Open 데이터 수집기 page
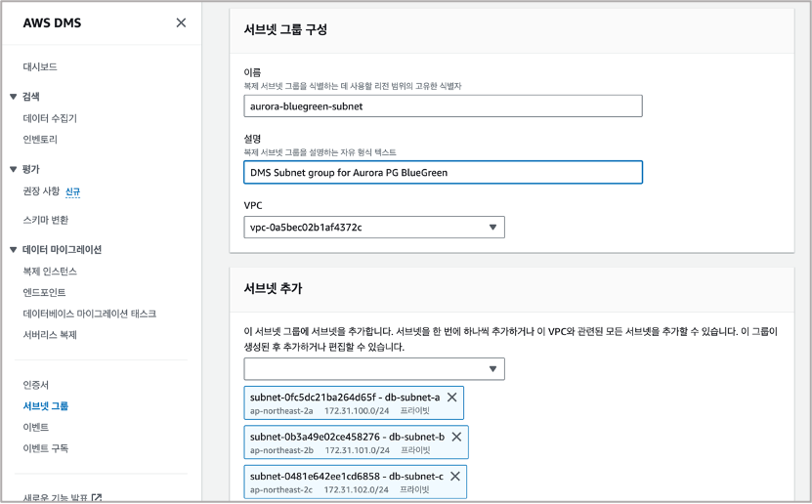The width and height of the screenshot is (812, 504). (50, 118)
